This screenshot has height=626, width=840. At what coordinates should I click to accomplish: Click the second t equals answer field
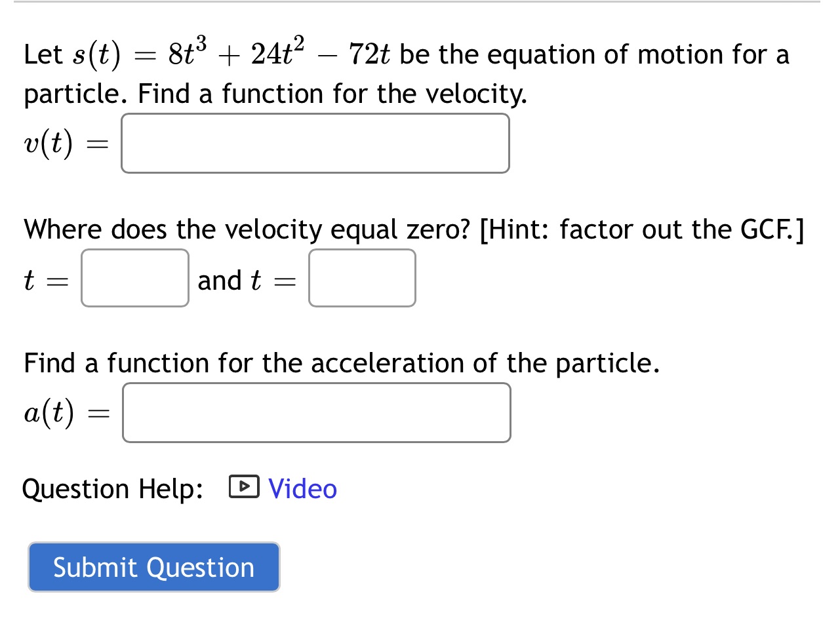coord(362,278)
